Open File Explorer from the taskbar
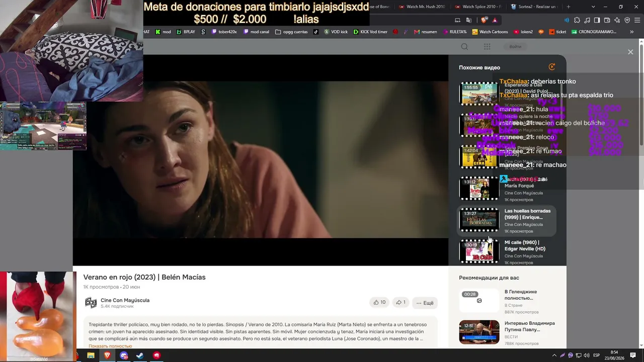This screenshot has width=644, height=362. tap(91, 355)
